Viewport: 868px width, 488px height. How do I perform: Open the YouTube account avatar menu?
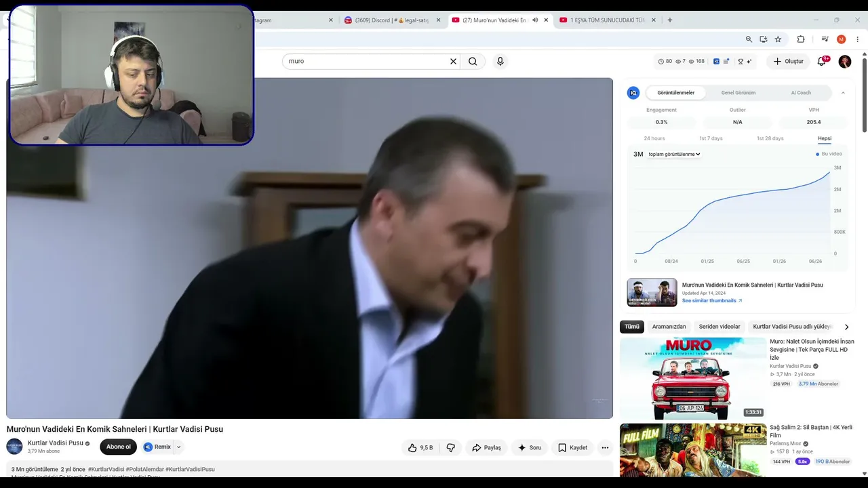[845, 62]
